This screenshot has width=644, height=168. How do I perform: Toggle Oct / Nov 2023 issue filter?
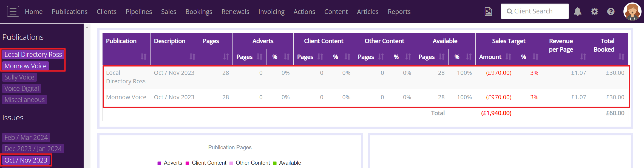26,160
